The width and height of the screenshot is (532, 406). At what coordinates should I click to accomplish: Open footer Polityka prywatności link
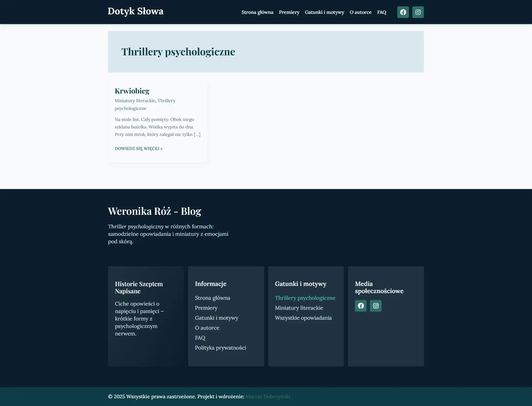click(x=220, y=348)
